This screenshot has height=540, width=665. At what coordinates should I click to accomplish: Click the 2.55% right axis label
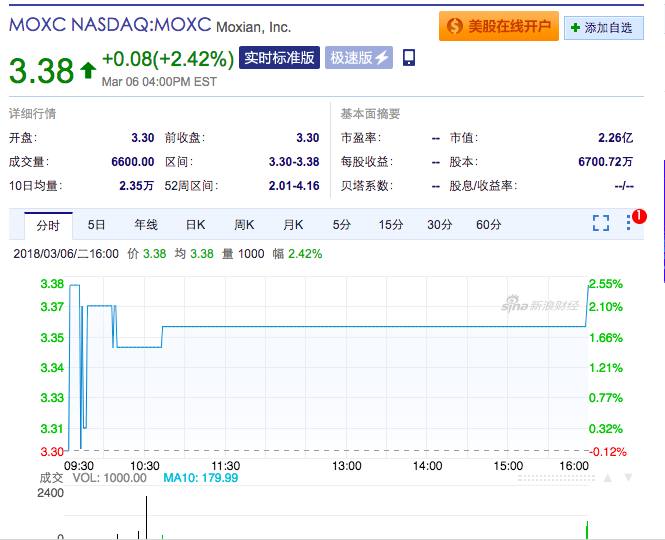tap(606, 284)
